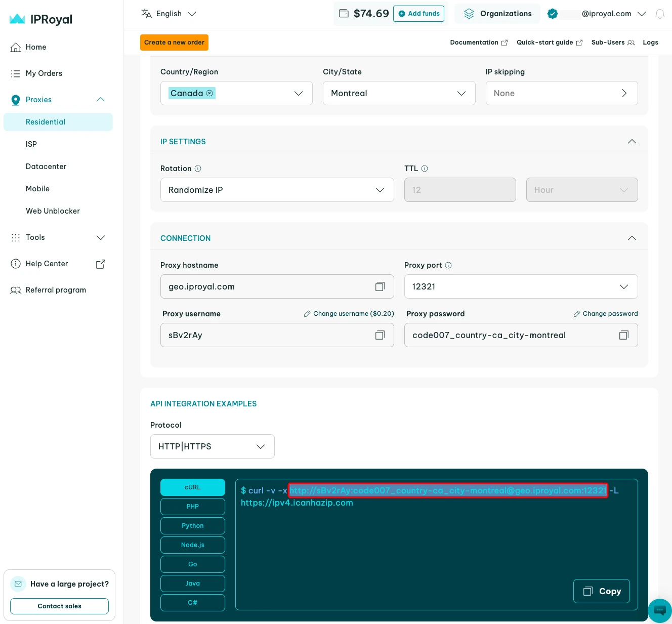Open the Proxy port 12321 dropdown

coord(521,286)
